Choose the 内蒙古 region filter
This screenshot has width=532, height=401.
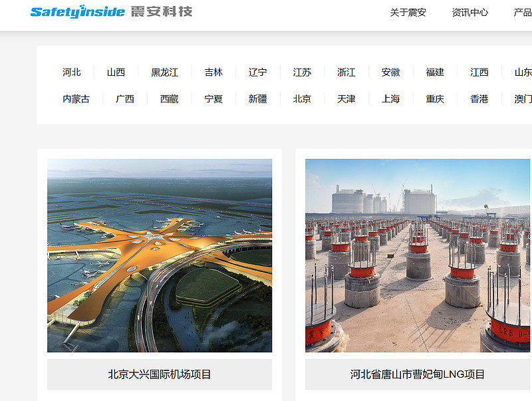point(76,99)
